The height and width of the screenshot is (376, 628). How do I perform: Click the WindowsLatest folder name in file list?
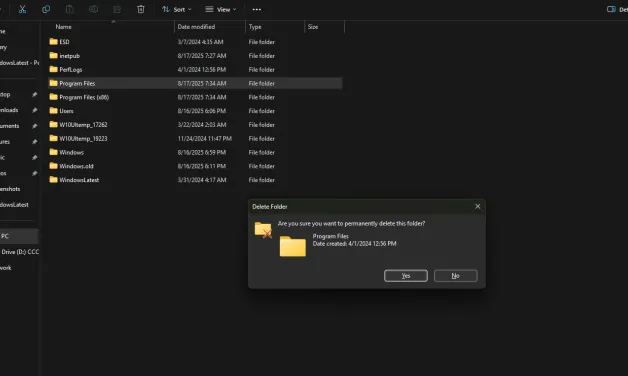tap(79, 180)
